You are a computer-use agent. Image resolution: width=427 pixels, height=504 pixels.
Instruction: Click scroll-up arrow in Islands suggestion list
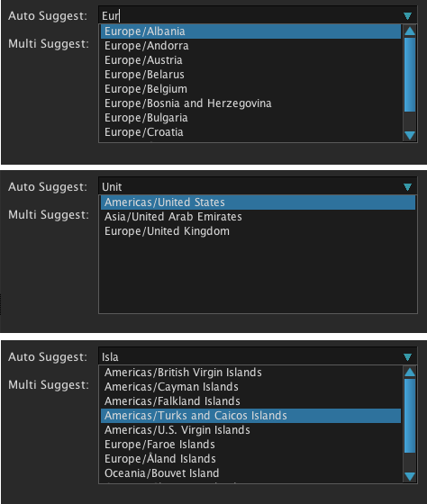pos(410,373)
